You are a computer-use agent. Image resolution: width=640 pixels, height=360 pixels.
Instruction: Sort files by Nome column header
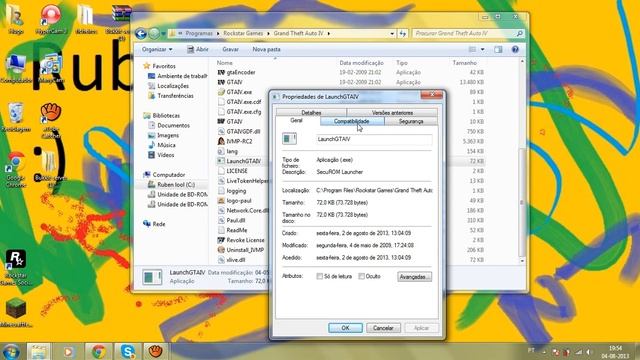pyautogui.click(x=224, y=63)
